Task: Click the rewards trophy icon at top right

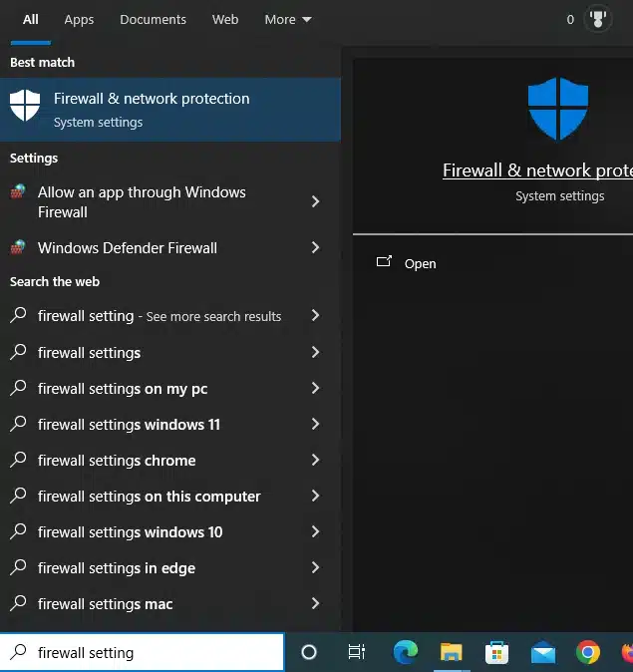Action: (597, 19)
